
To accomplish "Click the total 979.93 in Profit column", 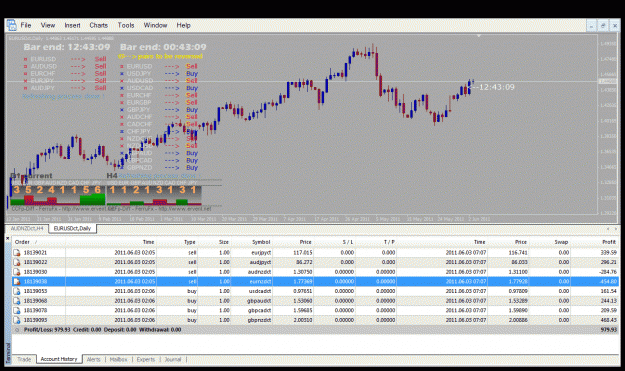I will (x=609, y=330).
